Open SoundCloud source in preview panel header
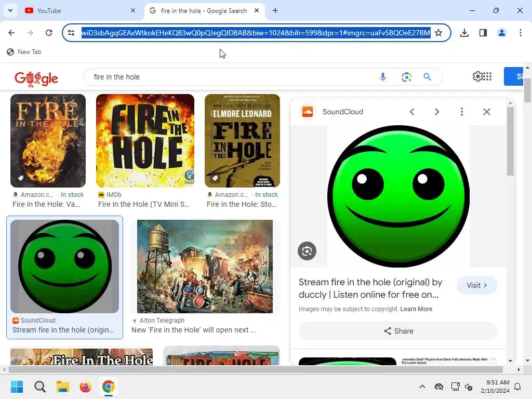This screenshot has height=399, width=532. (332, 112)
